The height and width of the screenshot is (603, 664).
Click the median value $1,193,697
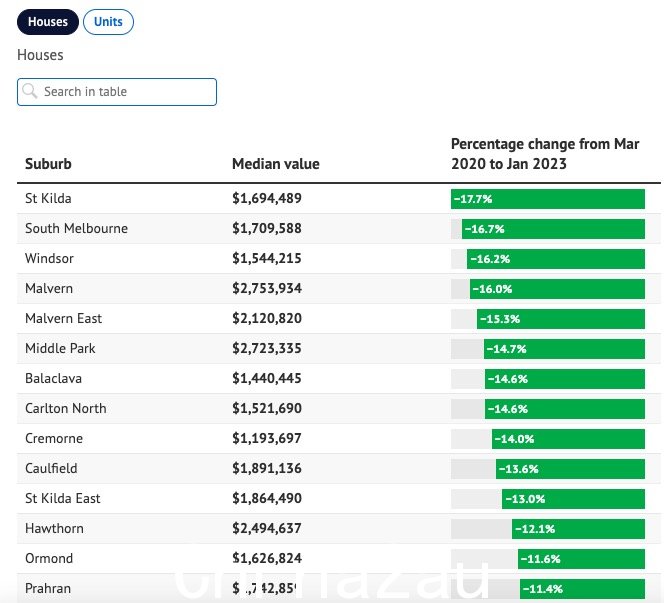coord(267,438)
